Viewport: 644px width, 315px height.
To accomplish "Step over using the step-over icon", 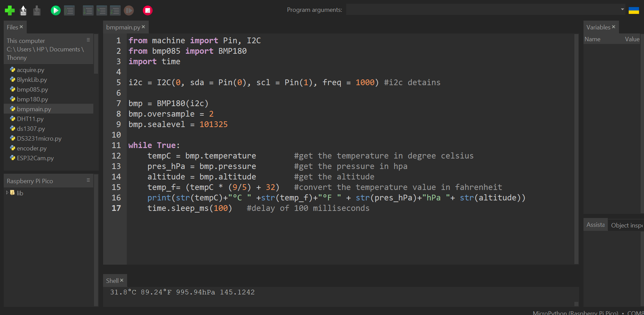I will (88, 10).
